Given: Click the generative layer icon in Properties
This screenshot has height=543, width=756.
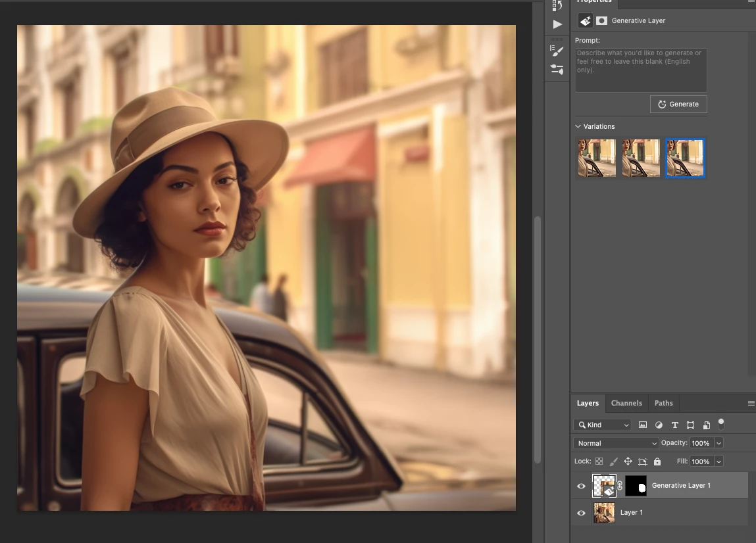Looking at the screenshot, I should tap(585, 20).
